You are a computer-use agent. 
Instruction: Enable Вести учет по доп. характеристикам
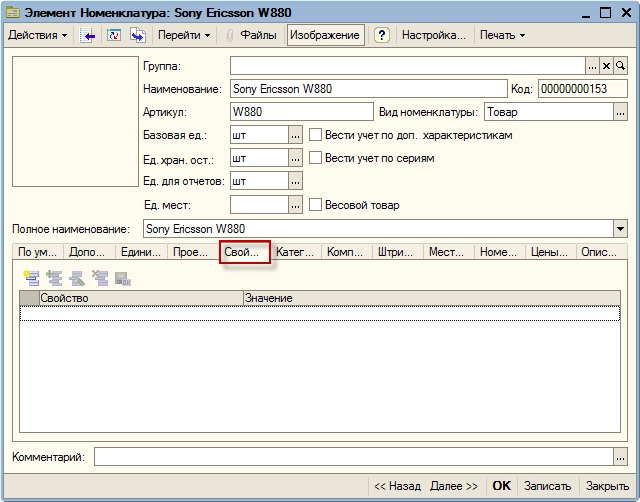(x=316, y=135)
